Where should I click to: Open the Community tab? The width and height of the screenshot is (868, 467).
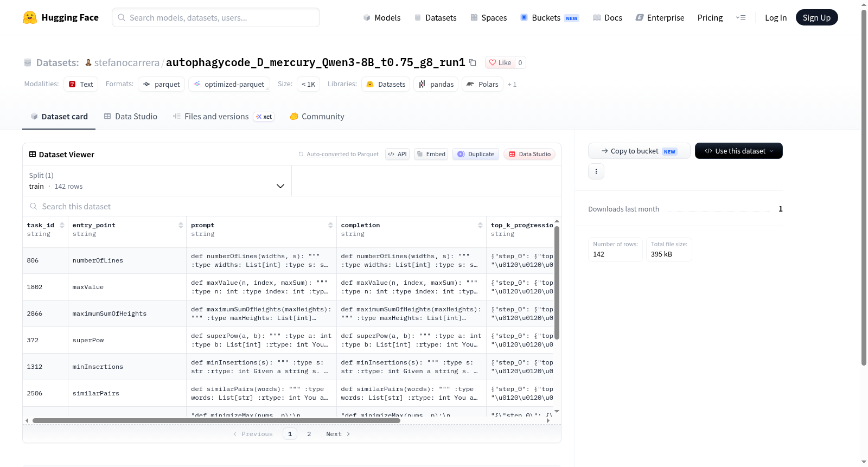(317, 116)
